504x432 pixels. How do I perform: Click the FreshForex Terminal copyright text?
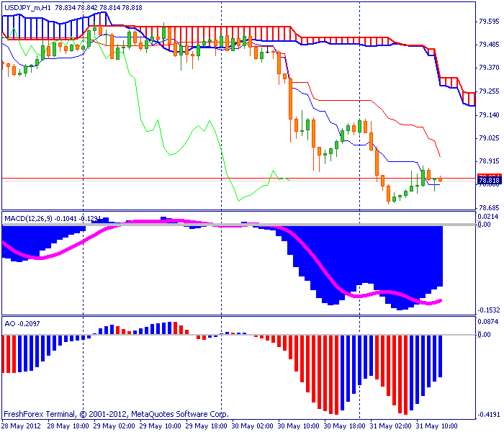(x=116, y=414)
